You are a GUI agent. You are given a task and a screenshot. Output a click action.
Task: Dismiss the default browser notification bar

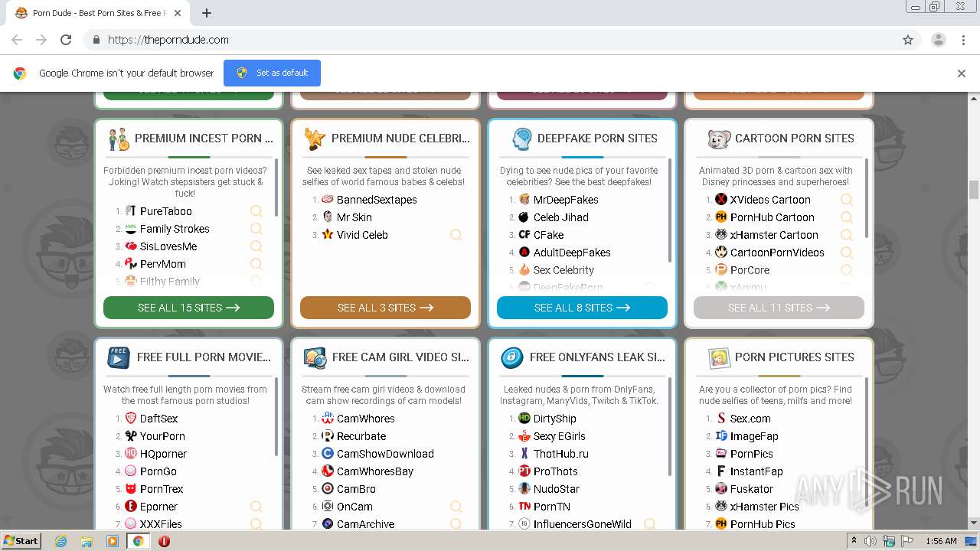click(x=961, y=73)
